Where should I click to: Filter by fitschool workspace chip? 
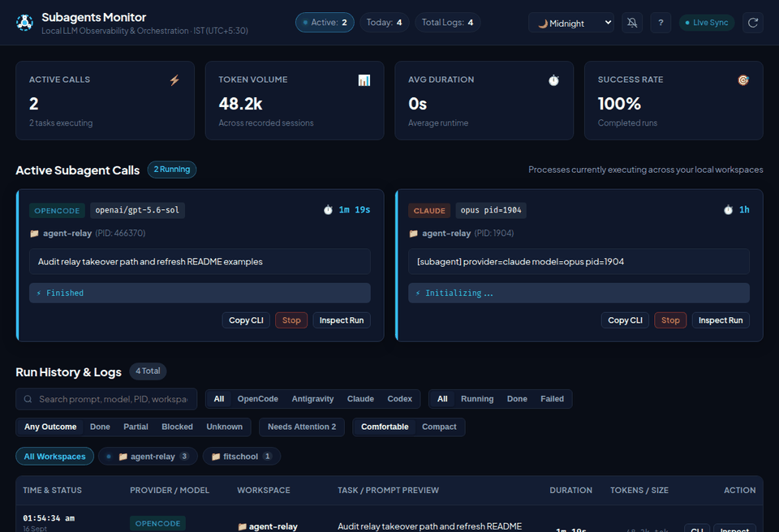(242, 457)
